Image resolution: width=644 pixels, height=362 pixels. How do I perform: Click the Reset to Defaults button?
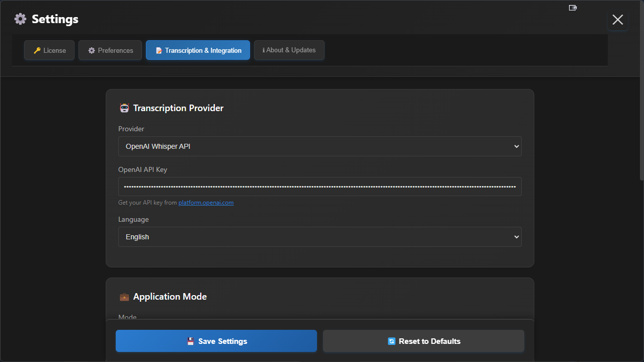tap(423, 341)
